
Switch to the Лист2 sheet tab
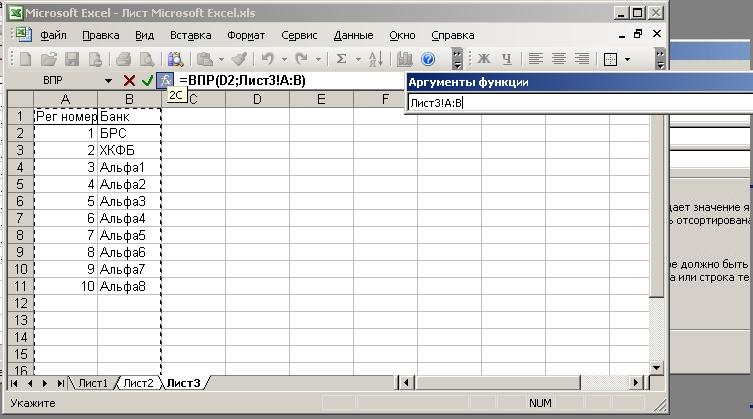[x=137, y=383]
